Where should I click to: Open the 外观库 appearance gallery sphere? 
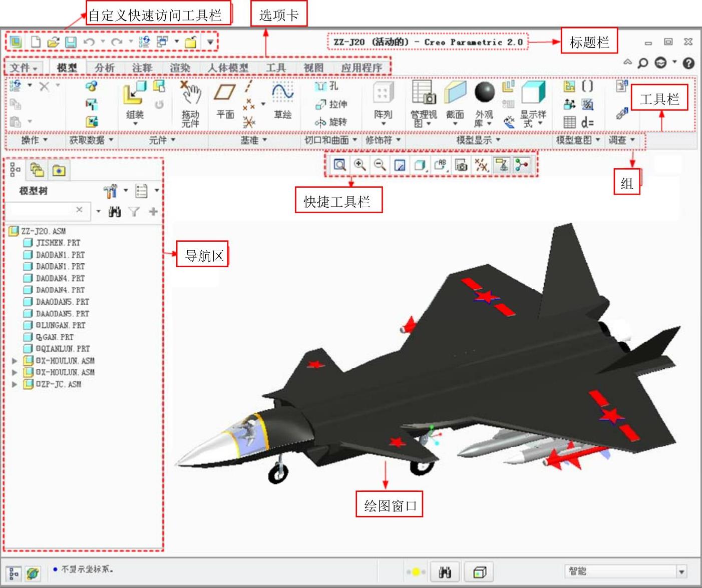coord(484,104)
